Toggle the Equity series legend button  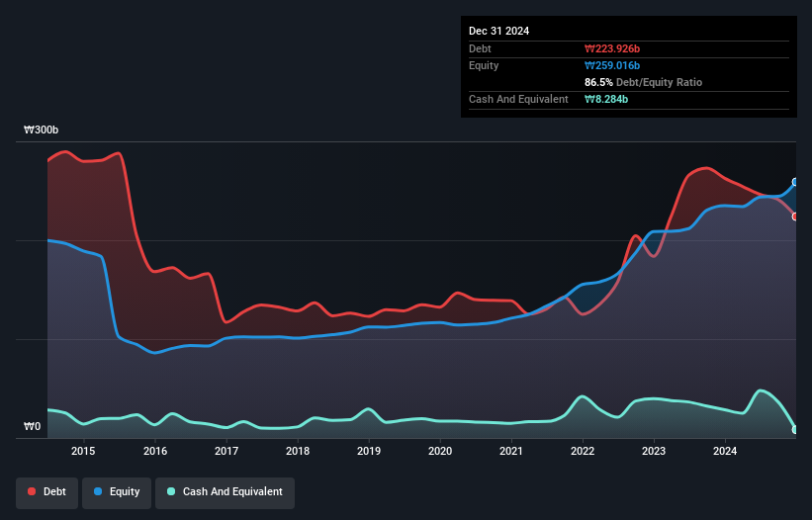tap(117, 492)
